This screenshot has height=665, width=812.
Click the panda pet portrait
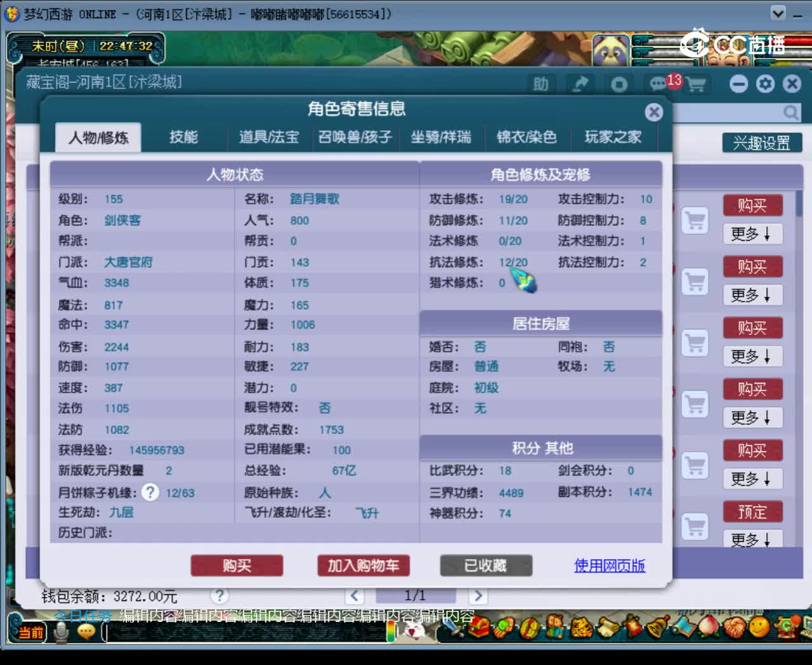(610, 51)
